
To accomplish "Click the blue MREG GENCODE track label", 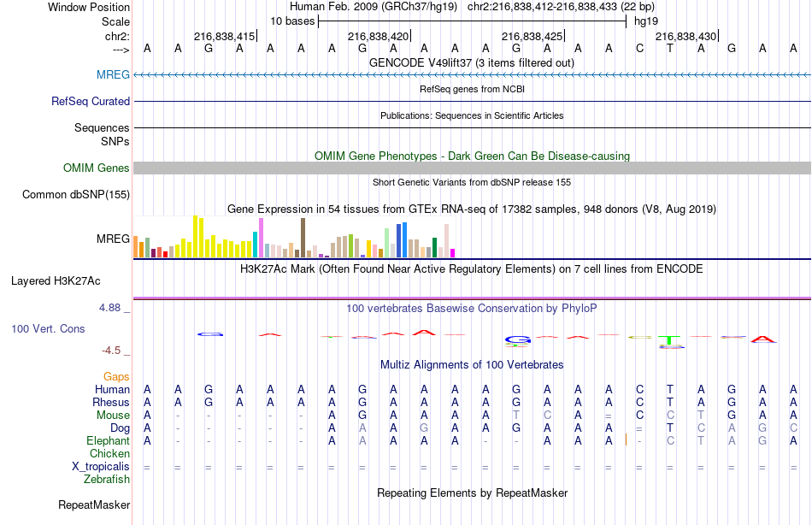I will tap(113, 75).
